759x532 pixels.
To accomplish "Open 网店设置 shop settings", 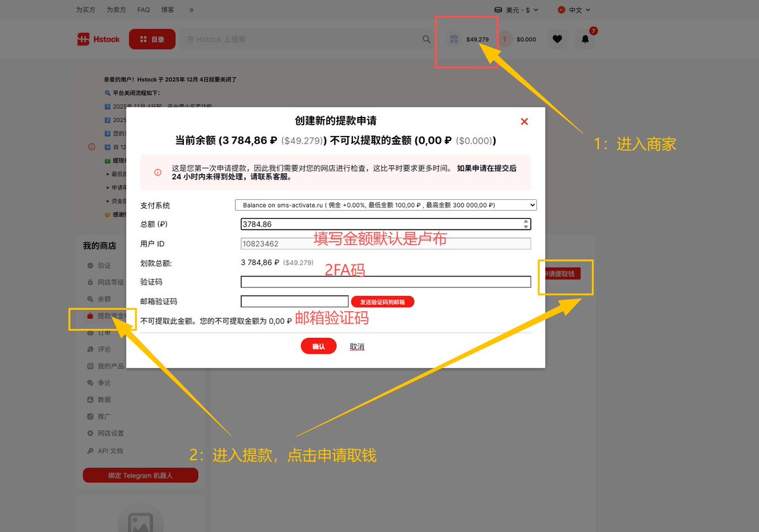I will point(111,433).
